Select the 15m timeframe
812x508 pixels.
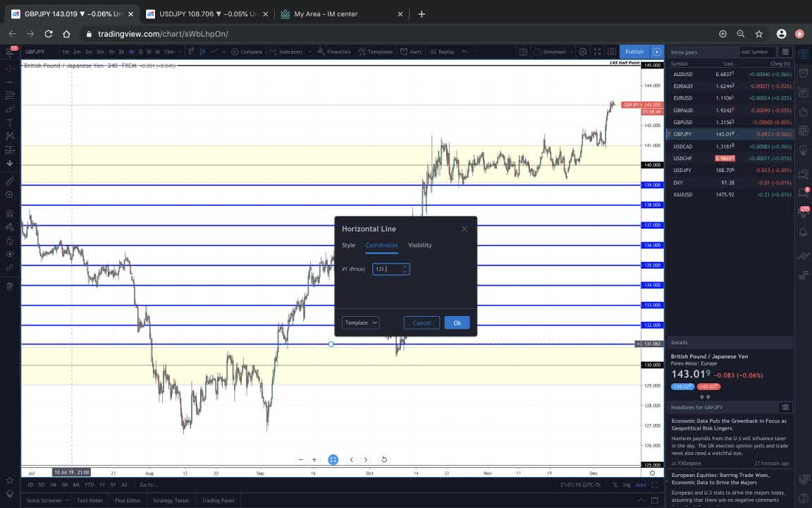click(x=169, y=52)
